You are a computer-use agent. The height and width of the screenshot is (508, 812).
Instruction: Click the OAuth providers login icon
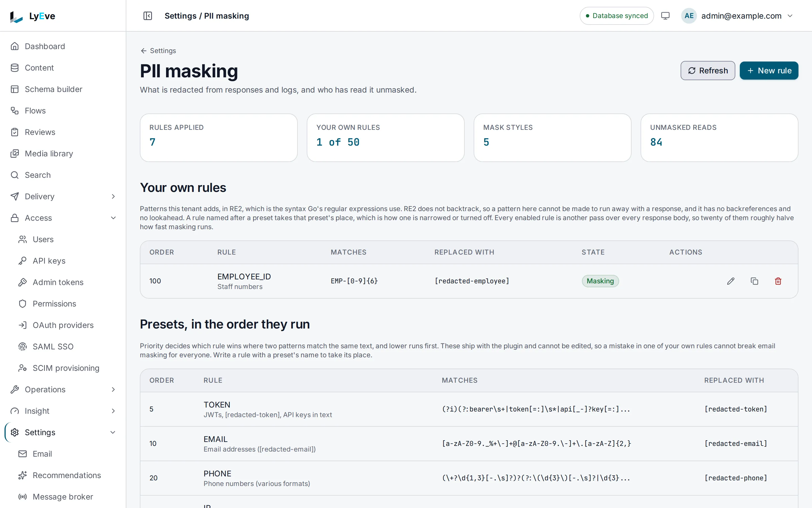(x=23, y=325)
